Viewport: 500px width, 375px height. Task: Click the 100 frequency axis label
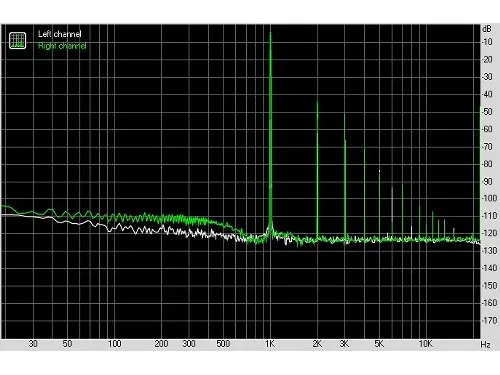[x=114, y=344]
